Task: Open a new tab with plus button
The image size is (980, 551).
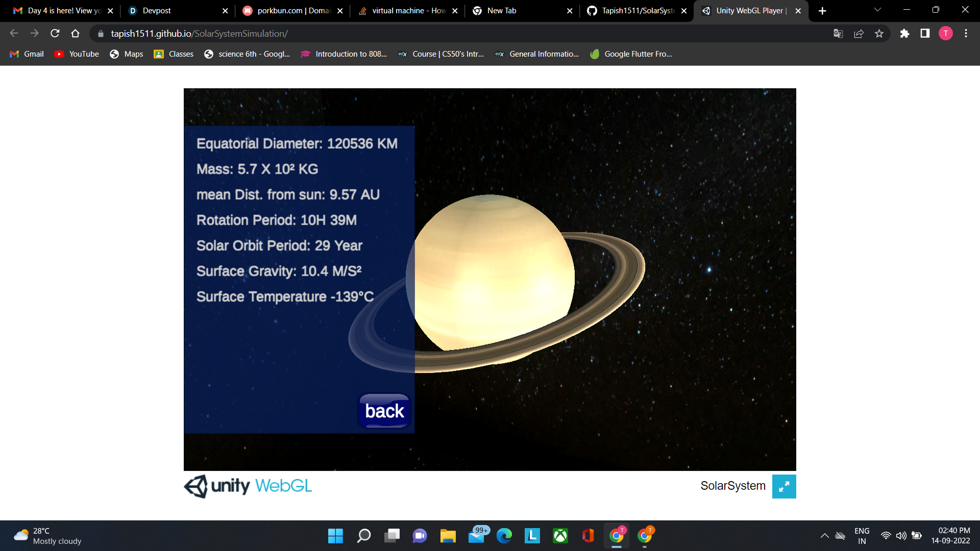Action: tap(822, 11)
